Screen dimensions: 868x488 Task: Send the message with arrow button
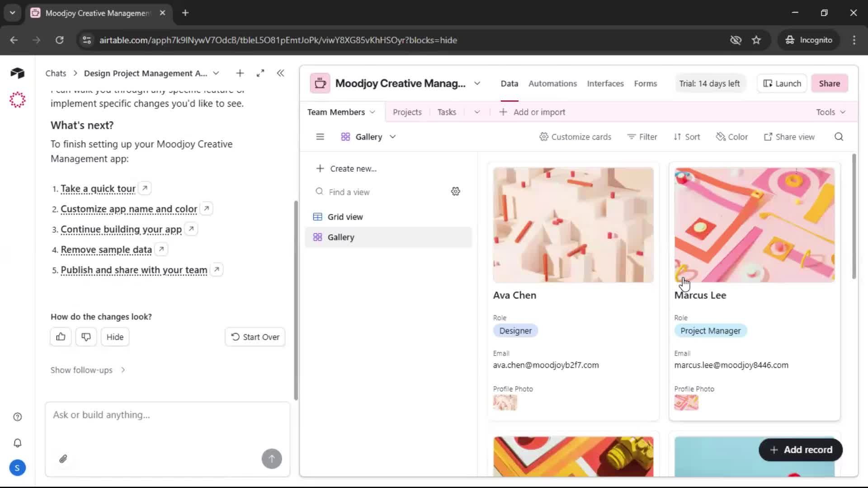click(x=272, y=459)
